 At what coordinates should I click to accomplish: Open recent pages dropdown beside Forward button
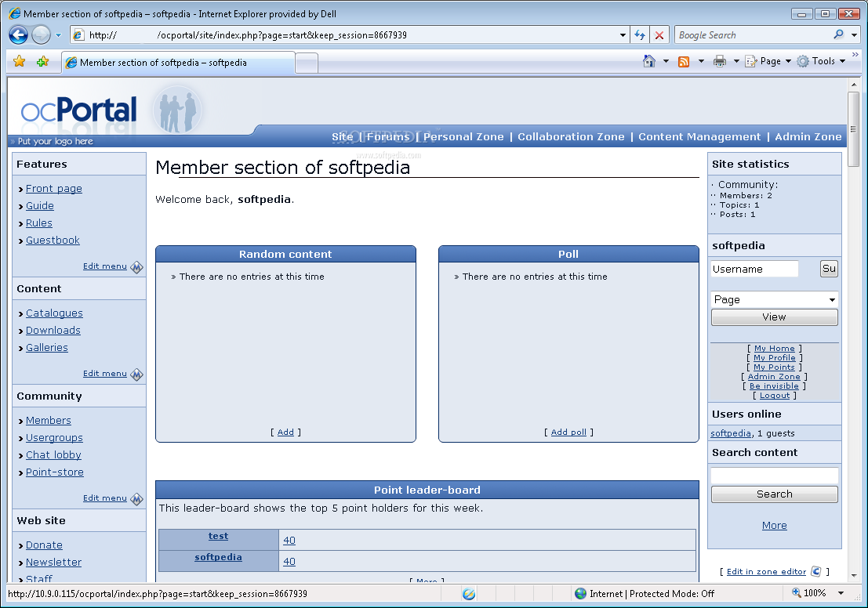click(x=58, y=34)
